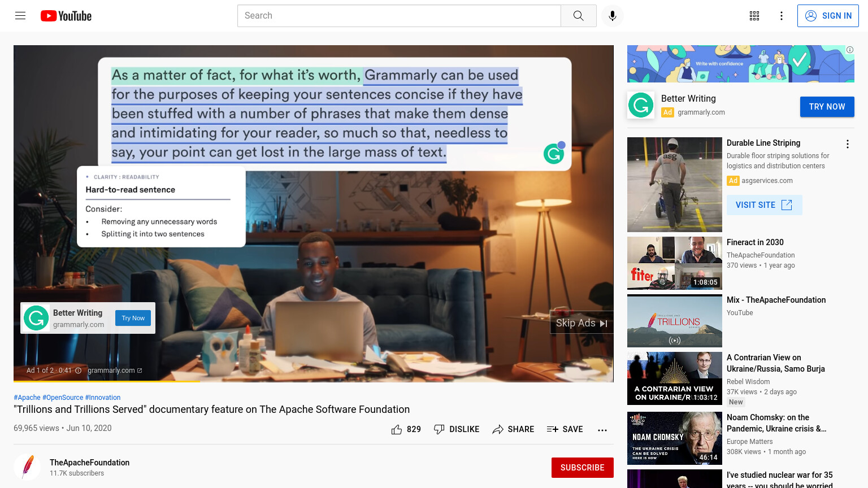Open menu for Durable Line Striping ad
Image resolution: width=868 pixels, height=488 pixels.
(x=847, y=144)
